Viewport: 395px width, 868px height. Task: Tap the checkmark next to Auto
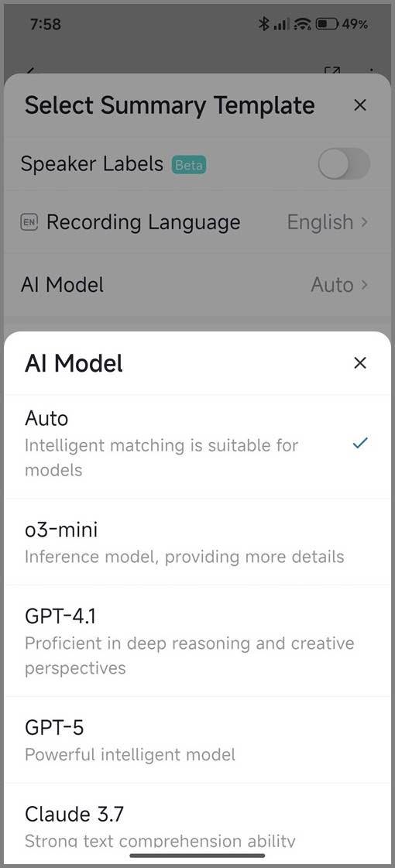(x=360, y=443)
